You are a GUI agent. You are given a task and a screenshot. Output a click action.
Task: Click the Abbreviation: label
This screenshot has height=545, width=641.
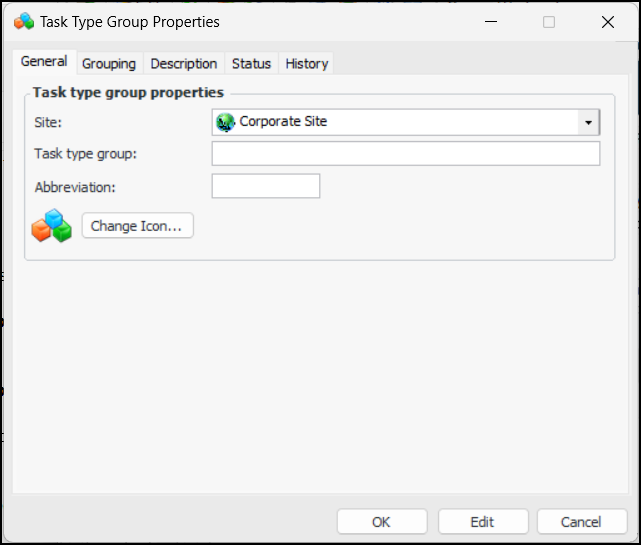pos(75,187)
